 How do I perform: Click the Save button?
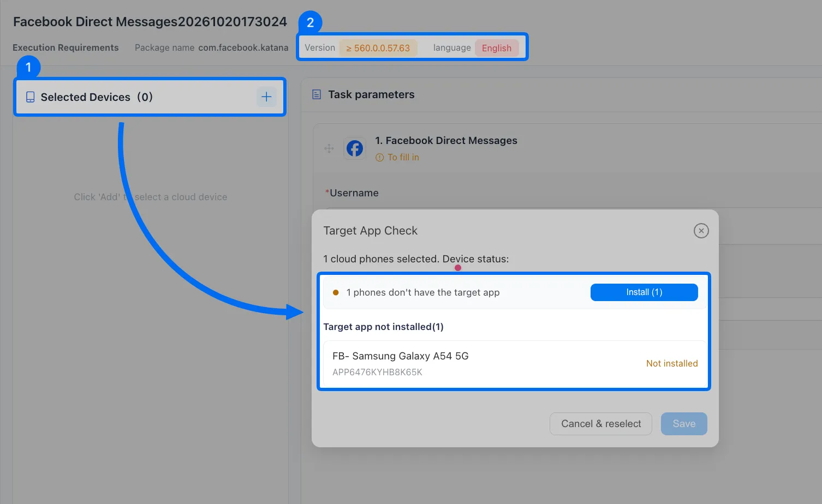click(684, 424)
